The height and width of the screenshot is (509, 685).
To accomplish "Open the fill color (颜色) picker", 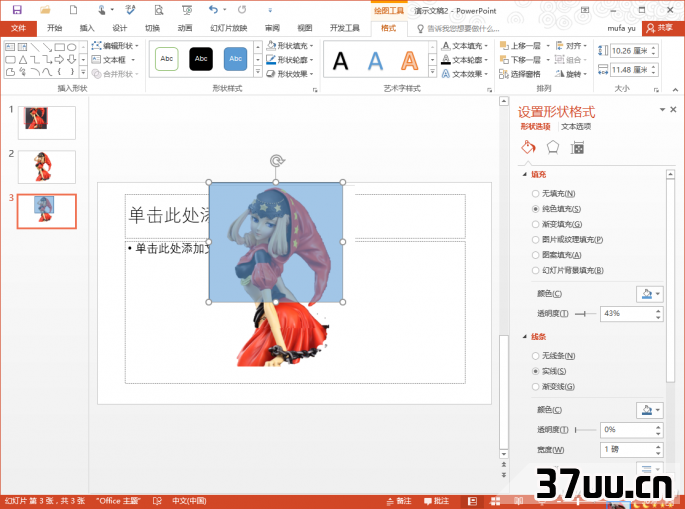I will pyautogui.click(x=650, y=294).
